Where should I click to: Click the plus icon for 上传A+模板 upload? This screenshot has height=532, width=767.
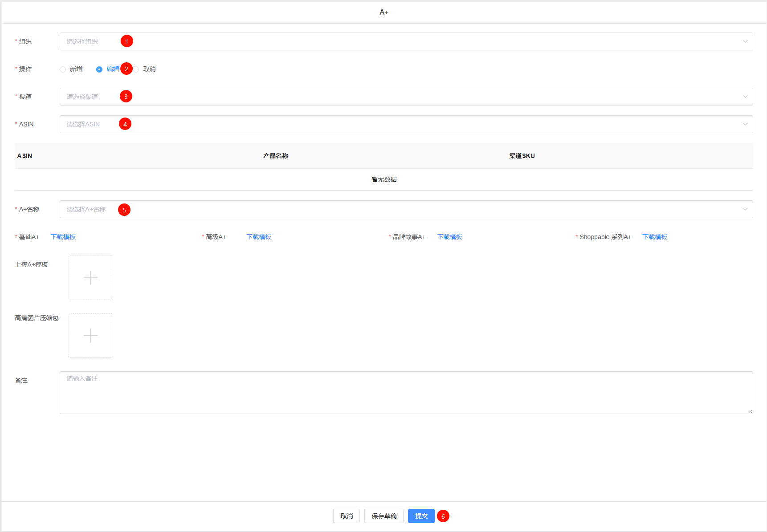[x=90, y=278]
